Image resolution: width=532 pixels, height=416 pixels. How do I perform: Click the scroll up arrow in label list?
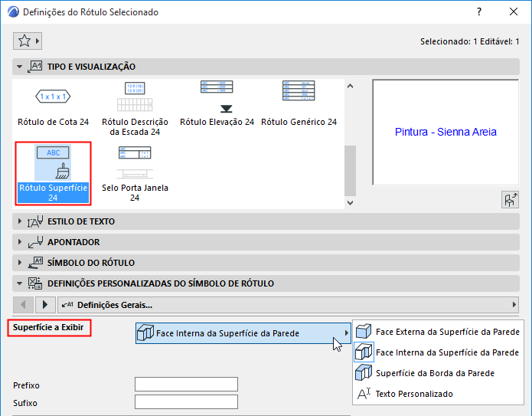coord(350,86)
